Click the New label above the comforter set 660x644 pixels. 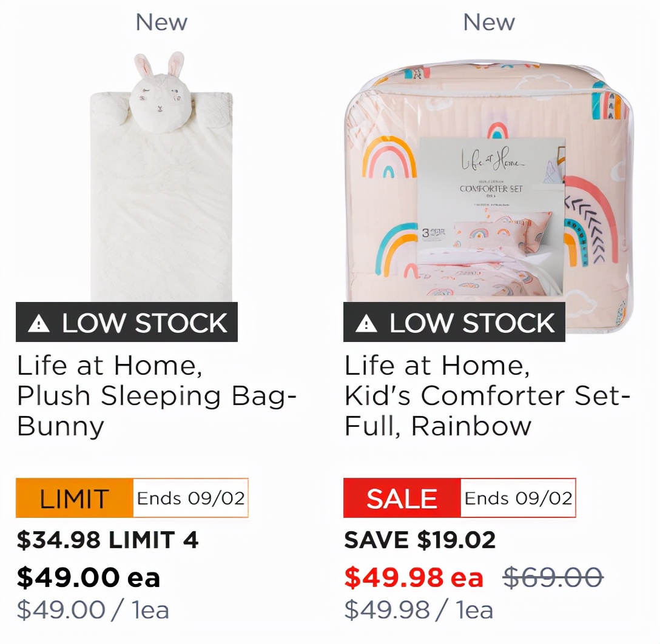(x=489, y=22)
